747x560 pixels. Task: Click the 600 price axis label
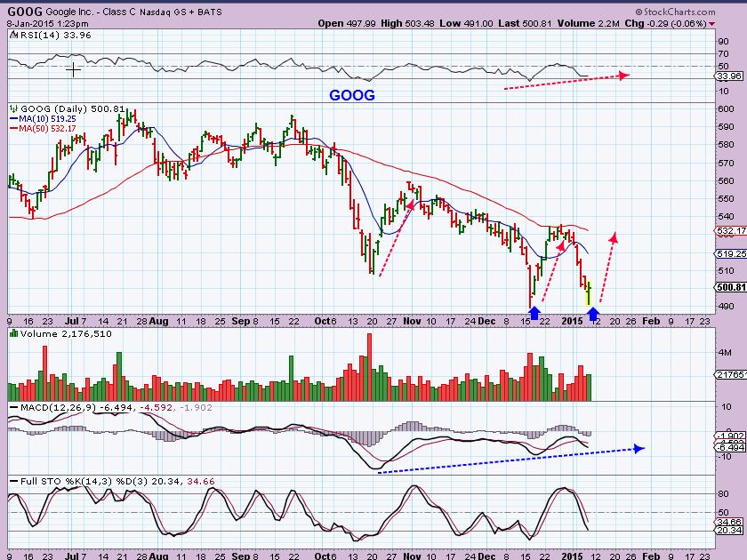tap(726, 109)
